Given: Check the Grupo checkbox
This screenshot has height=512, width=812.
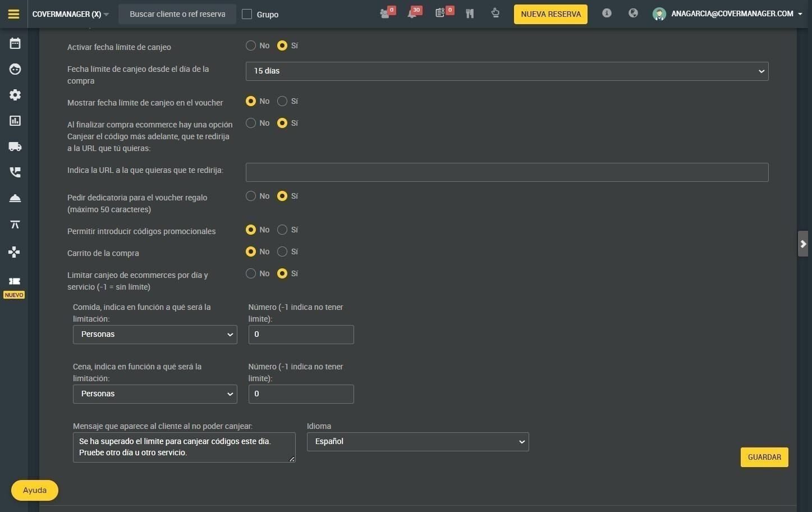Looking at the screenshot, I should click(x=247, y=14).
